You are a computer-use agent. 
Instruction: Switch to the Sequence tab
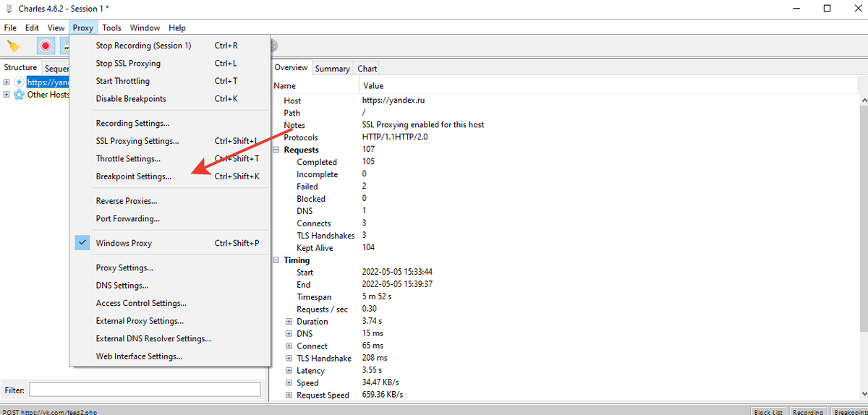[x=56, y=68]
